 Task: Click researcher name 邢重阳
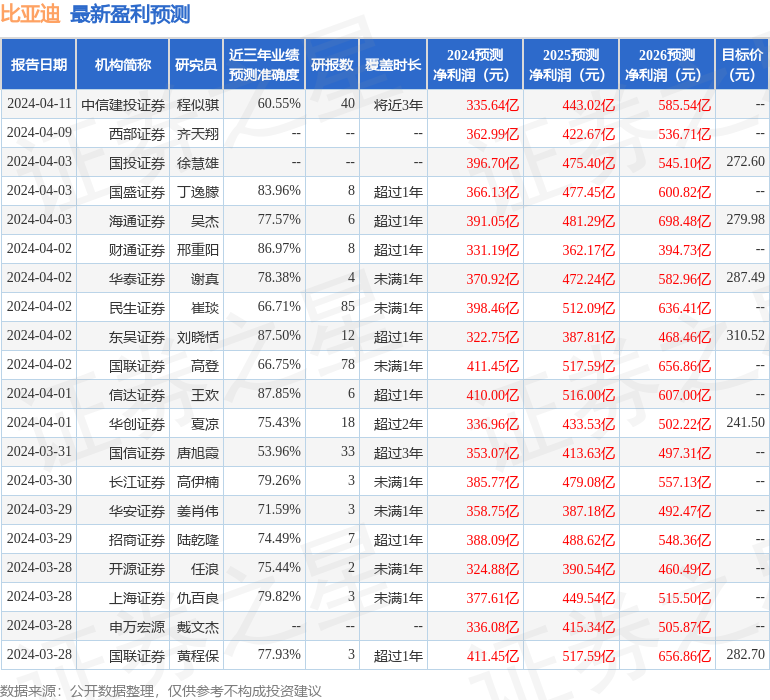click(198, 250)
